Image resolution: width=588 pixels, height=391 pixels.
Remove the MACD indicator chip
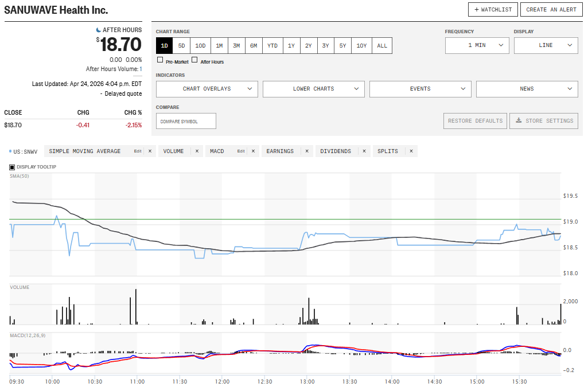pyautogui.click(x=253, y=151)
